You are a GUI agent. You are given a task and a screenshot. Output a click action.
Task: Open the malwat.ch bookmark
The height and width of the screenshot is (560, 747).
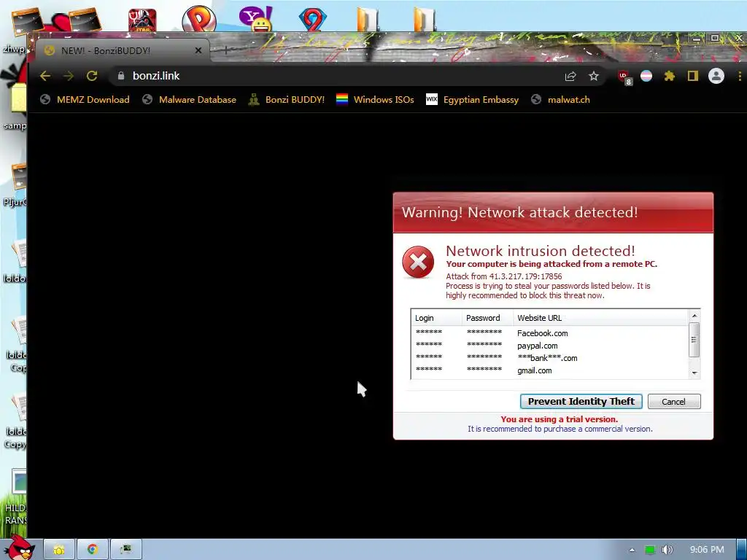(x=561, y=99)
